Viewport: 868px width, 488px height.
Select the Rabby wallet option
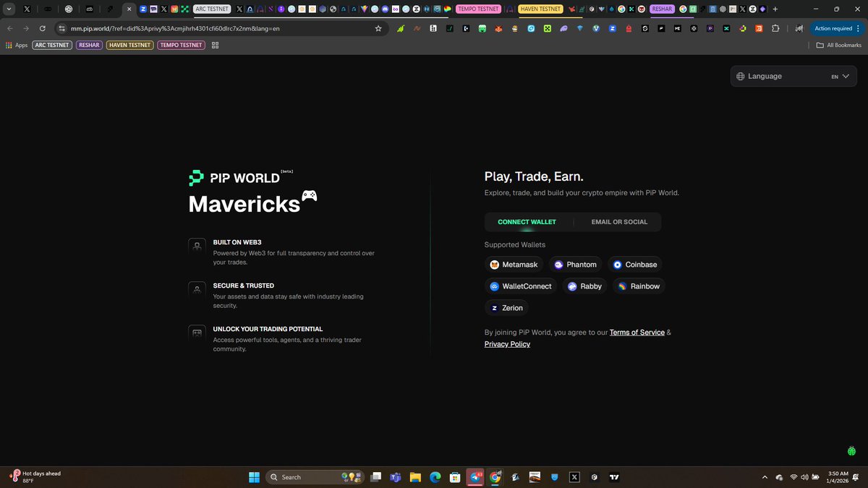[x=584, y=286]
